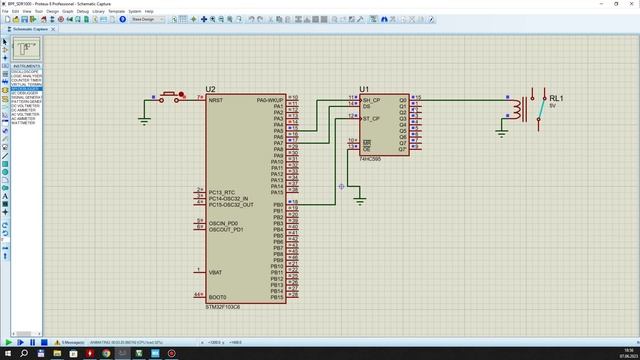Click the Open Project folder icon
Viewport: 640px width, 360px height.
point(16,19)
